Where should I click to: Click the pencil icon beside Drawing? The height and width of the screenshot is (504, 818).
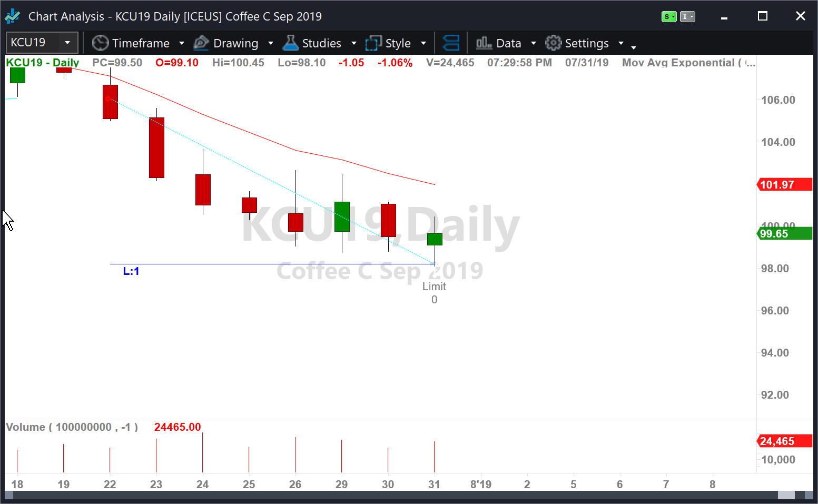pyautogui.click(x=202, y=43)
